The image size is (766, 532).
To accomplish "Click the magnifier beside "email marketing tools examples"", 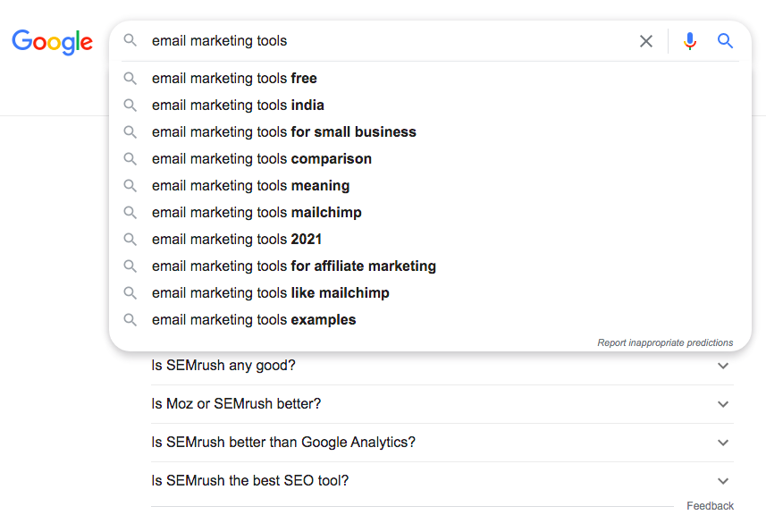I will (130, 319).
